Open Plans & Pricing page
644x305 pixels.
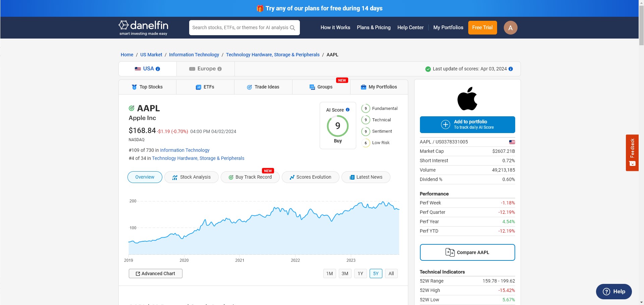(374, 27)
